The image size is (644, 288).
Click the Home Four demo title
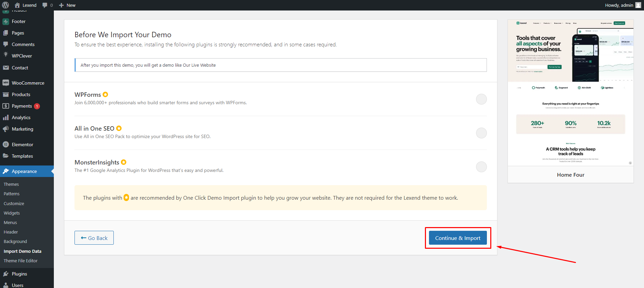(571, 175)
